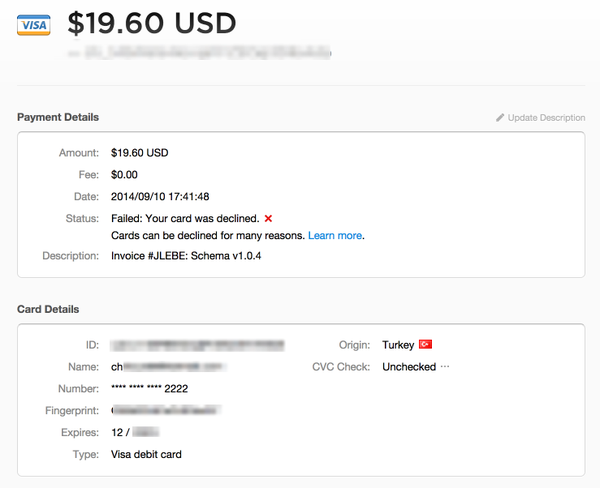Click the Payment Details section header
600x488 pixels.
click(58, 117)
